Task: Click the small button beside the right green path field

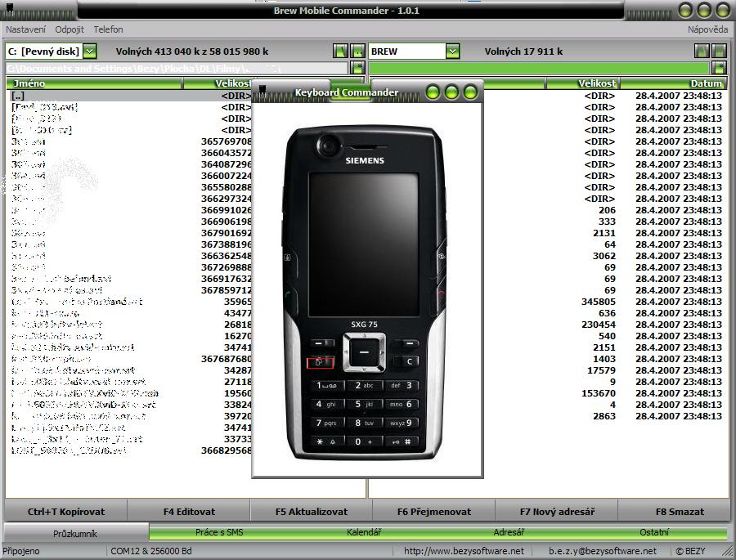Action: click(719, 68)
